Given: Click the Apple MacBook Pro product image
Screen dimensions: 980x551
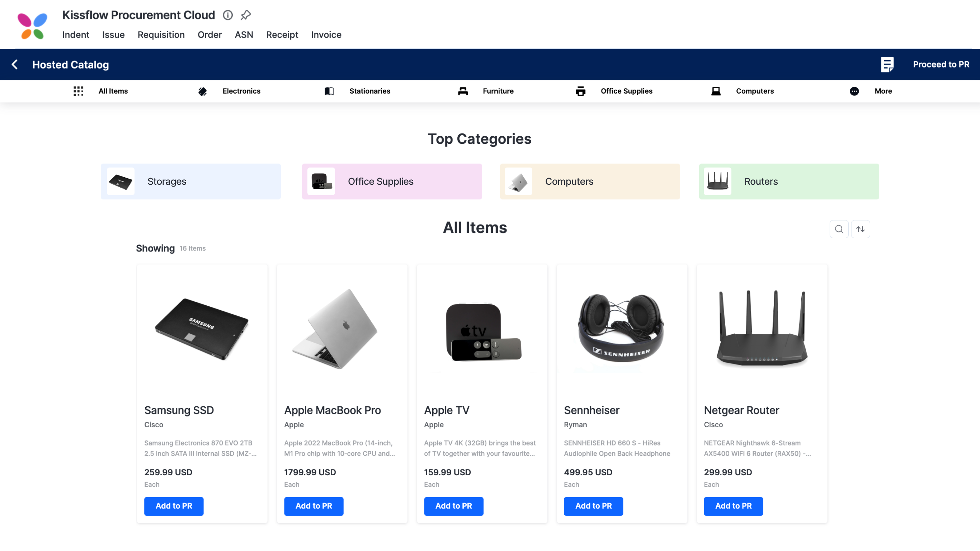Looking at the screenshot, I should 335,328.
